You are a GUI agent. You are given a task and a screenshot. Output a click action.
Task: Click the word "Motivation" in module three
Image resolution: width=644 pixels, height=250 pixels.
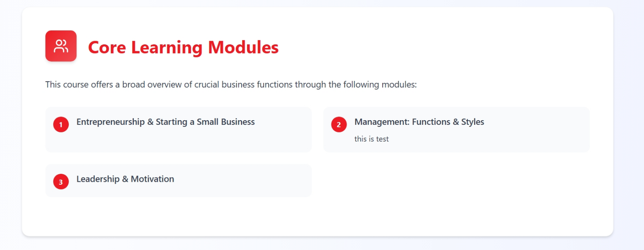click(x=152, y=179)
